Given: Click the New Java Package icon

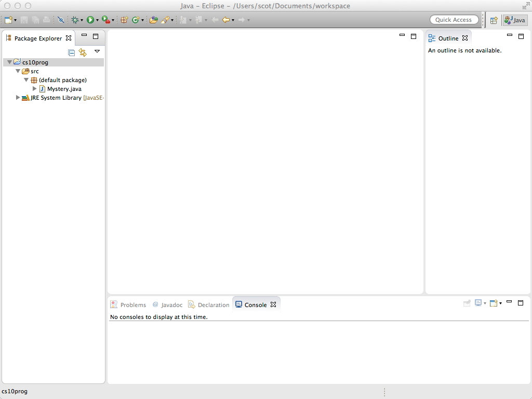Looking at the screenshot, I should pos(124,20).
